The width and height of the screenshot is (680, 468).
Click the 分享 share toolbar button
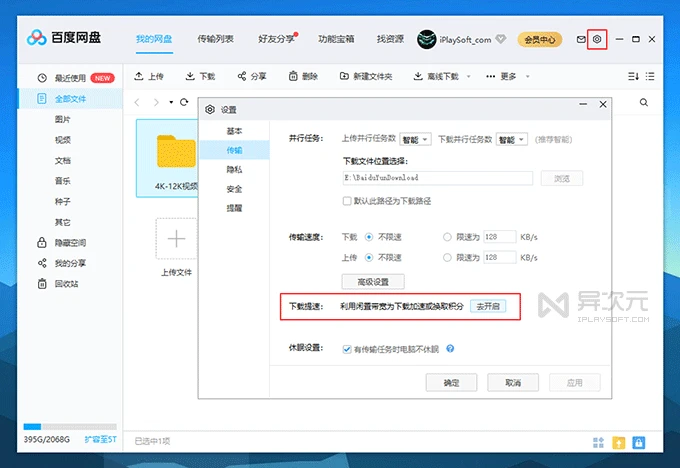pos(252,76)
